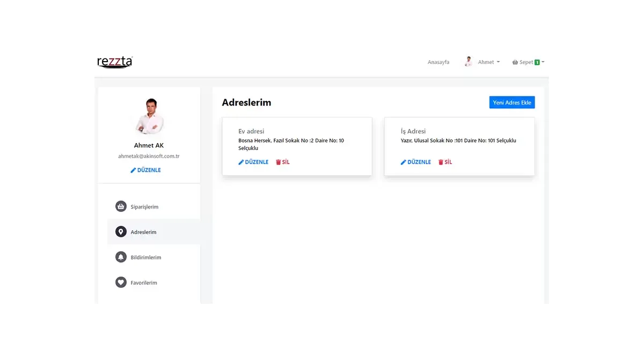Screen dimensions: 644x350
Task: Go to Anasayfa link
Action: tap(438, 62)
